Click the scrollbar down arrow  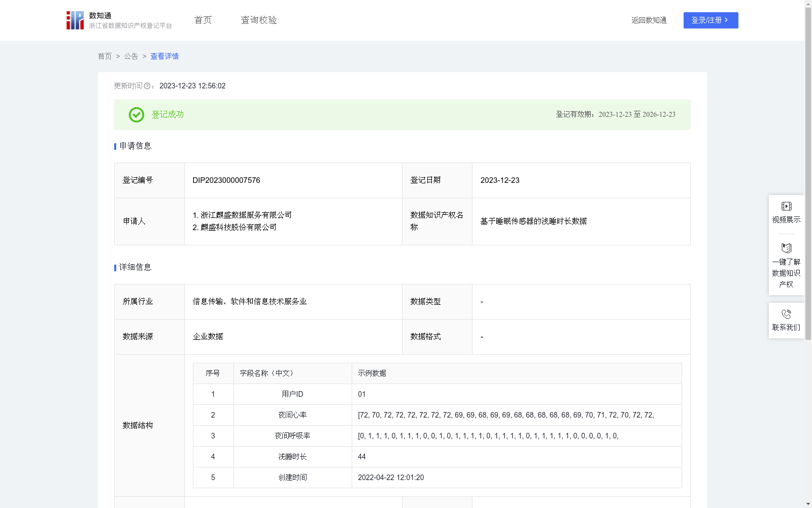pyautogui.click(x=808, y=504)
